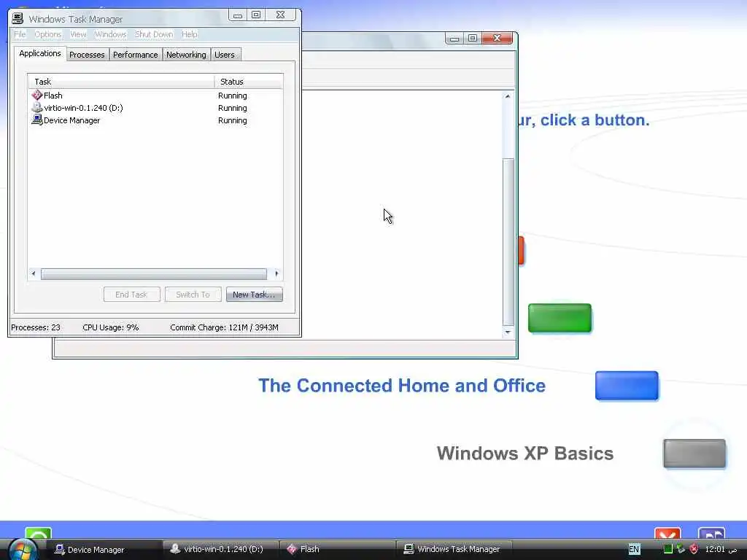Sort list by Task column header

[x=121, y=82]
